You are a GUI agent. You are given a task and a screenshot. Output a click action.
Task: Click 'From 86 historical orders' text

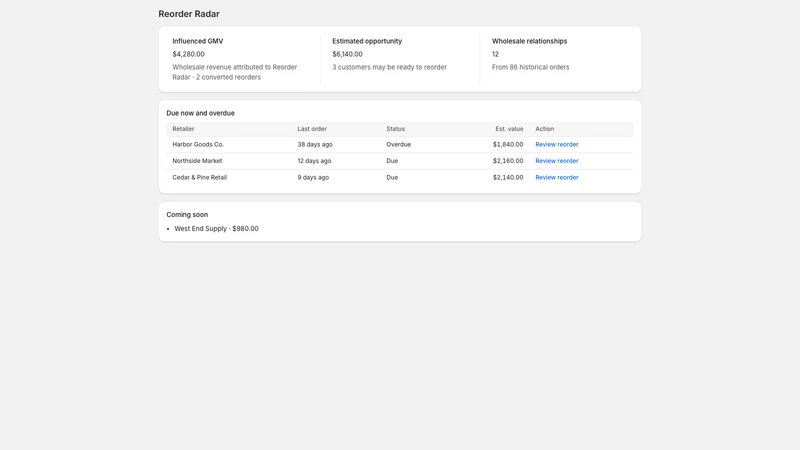coord(530,67)
